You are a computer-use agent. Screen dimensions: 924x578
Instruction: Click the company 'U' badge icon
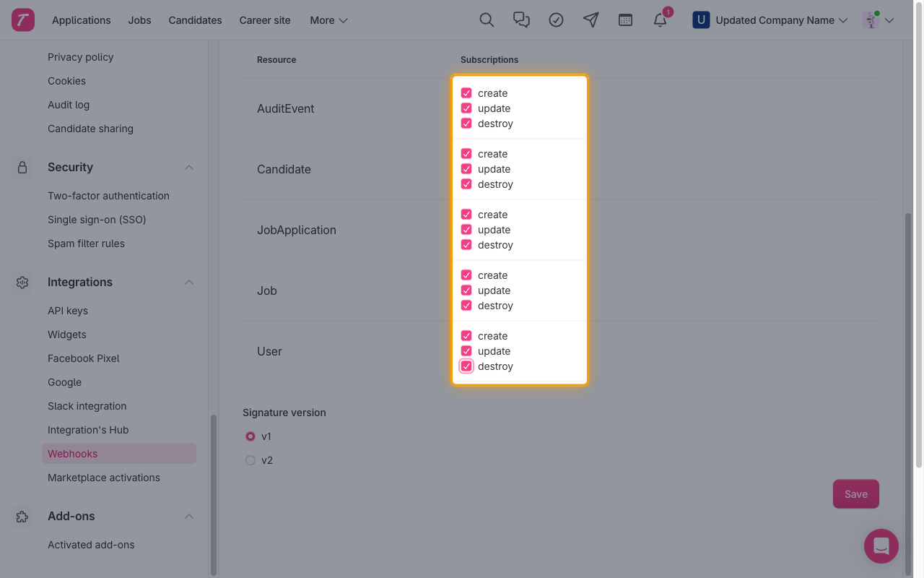700,20
